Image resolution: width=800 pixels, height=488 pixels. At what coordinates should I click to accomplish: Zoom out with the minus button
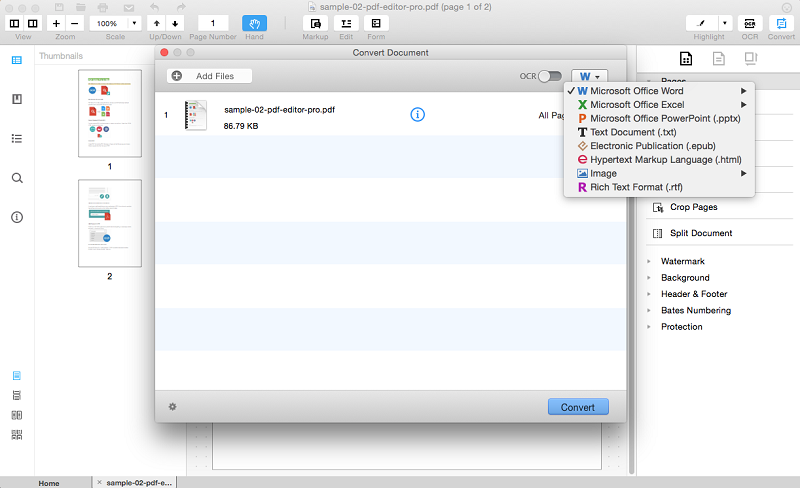click(x=74, y=23)
